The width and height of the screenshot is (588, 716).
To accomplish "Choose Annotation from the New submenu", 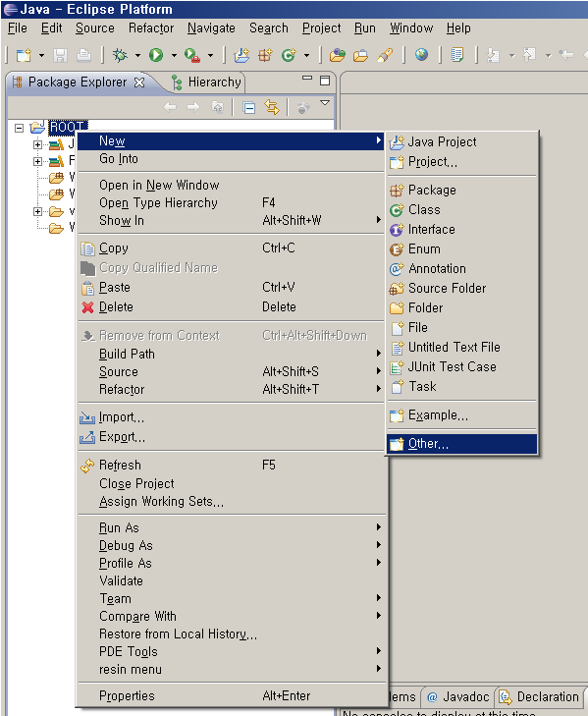I will [x=462, y=268].
